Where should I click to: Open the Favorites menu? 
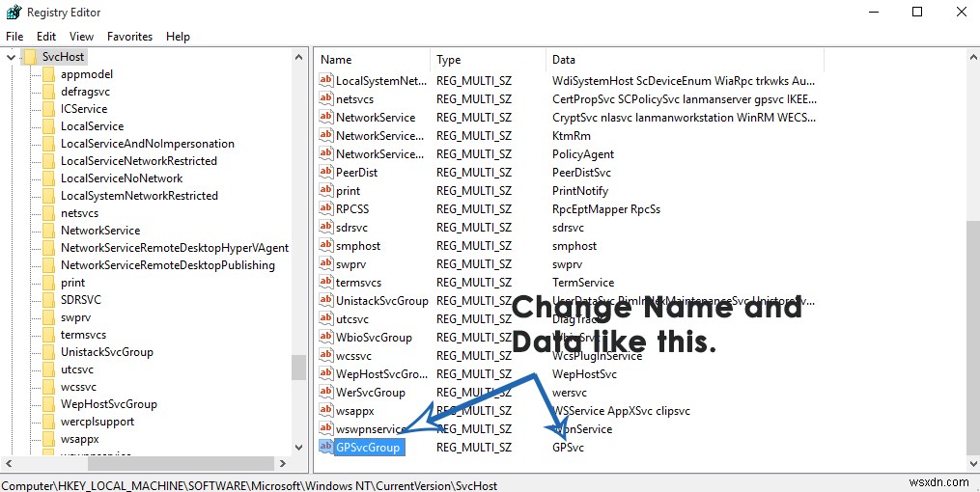pyautogui.click(x=130, y=37)
